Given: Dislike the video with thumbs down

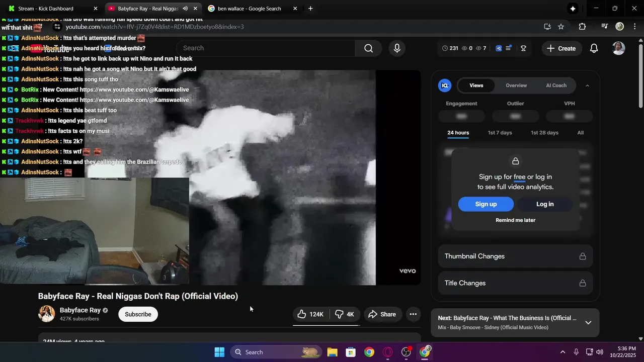Looking at the screenshot, I should click(345, 314).
